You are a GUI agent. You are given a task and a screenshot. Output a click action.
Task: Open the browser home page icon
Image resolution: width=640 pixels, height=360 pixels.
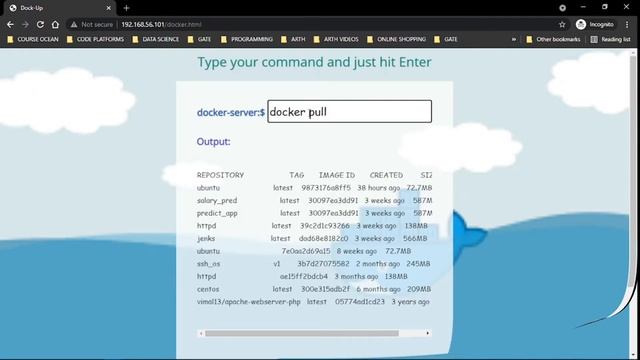click(55, 24)
